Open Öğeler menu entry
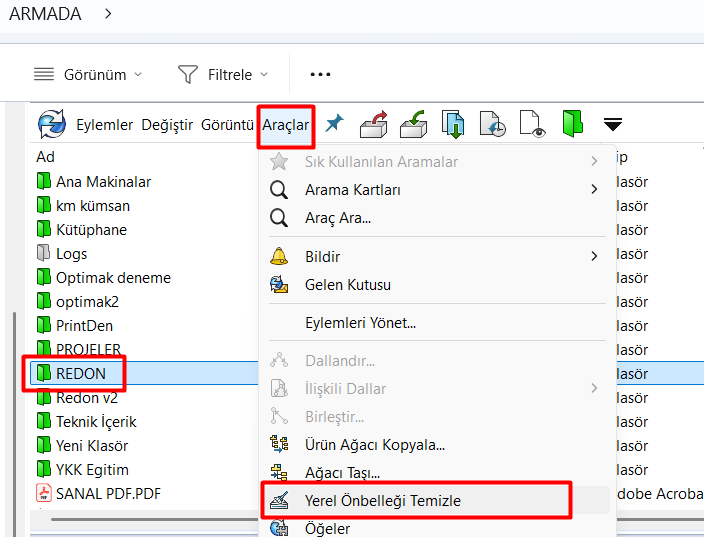 pyautogui.click(x=327, y=529)
